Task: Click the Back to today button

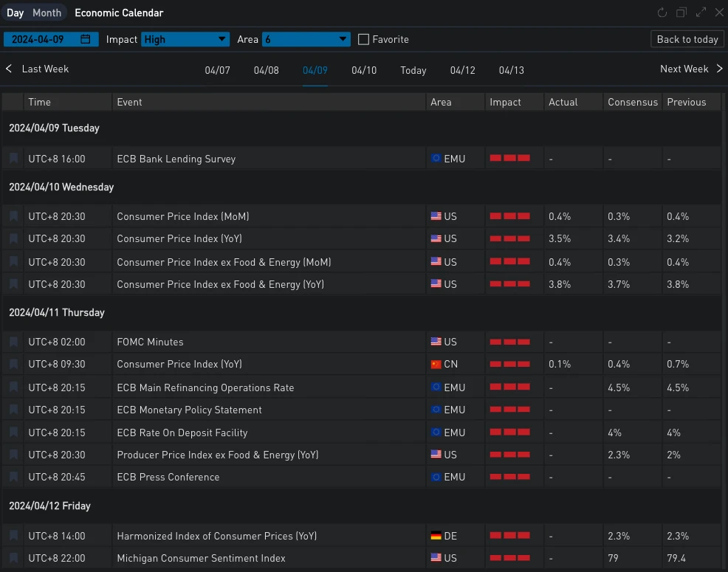Action: pos(687,39)
